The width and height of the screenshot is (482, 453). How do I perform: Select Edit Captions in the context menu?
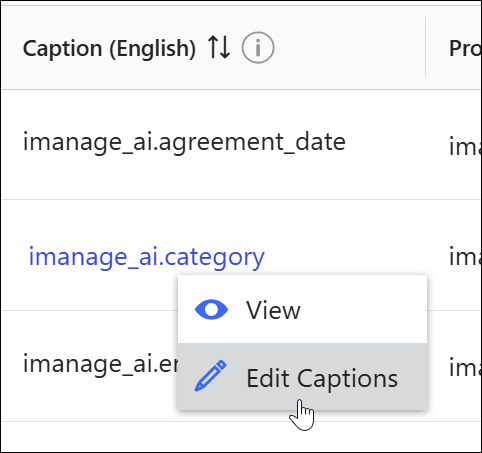302,377
